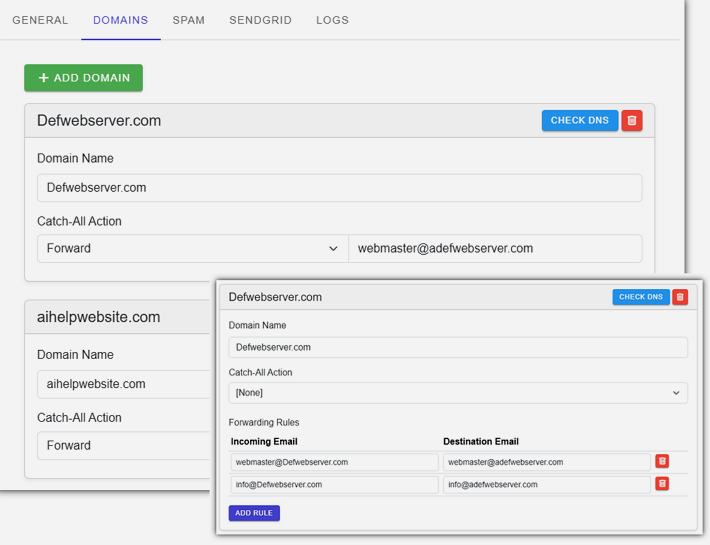Open the General tab

(40, 20)
